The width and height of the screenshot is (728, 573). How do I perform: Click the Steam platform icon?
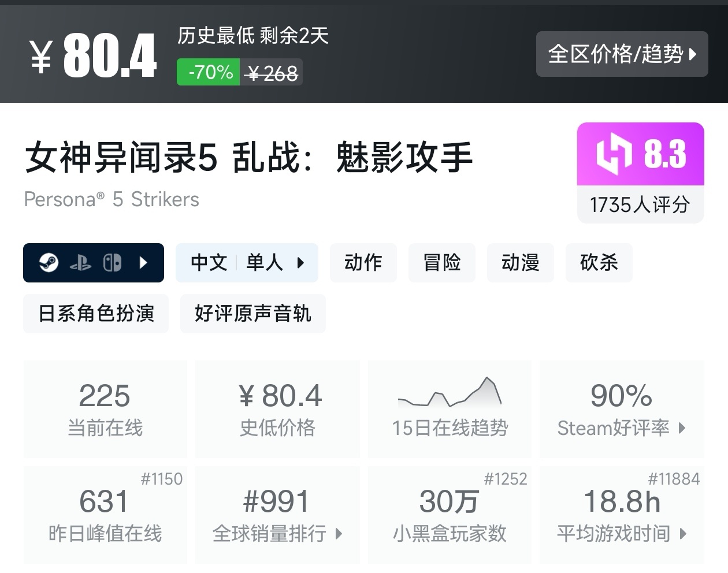point(49,263)
